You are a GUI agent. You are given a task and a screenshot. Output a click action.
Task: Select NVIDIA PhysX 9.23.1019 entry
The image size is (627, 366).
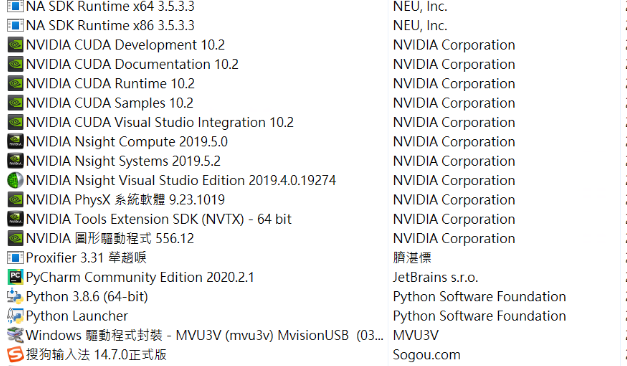coord(125,199)
